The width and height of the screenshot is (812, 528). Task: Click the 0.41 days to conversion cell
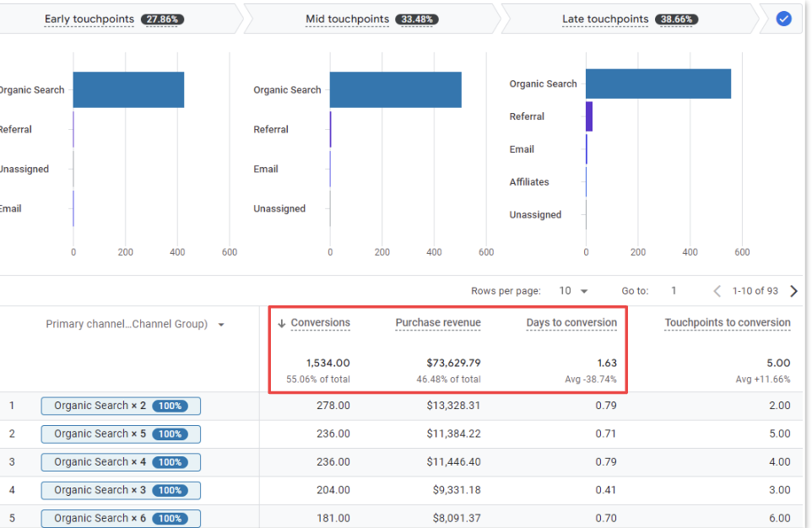(x=606, y=490)
